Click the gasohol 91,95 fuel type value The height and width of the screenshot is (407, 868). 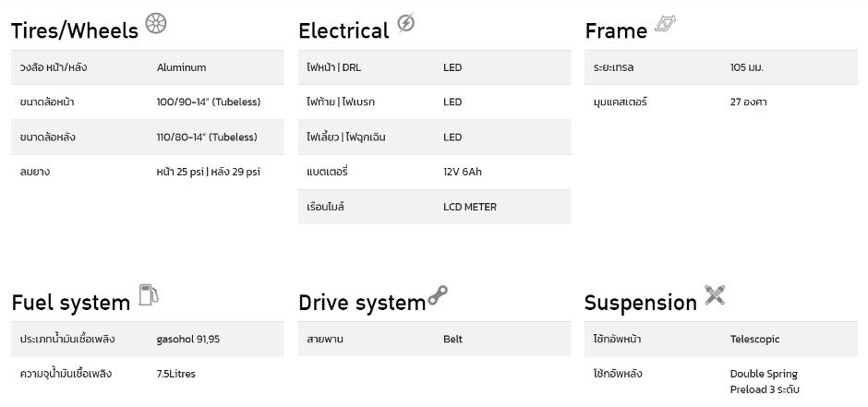click(x=188, y=339)
